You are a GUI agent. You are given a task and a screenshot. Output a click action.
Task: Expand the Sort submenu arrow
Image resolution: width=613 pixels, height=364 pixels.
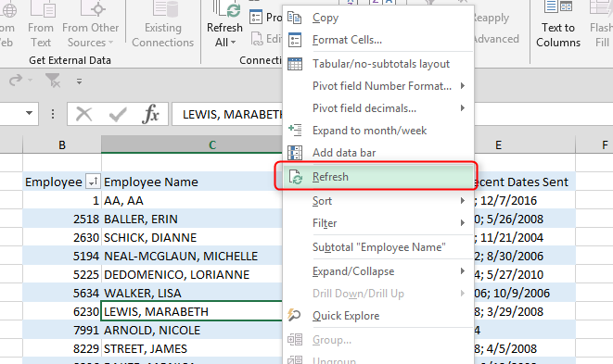pyautogui.click(x=463, y=201)
